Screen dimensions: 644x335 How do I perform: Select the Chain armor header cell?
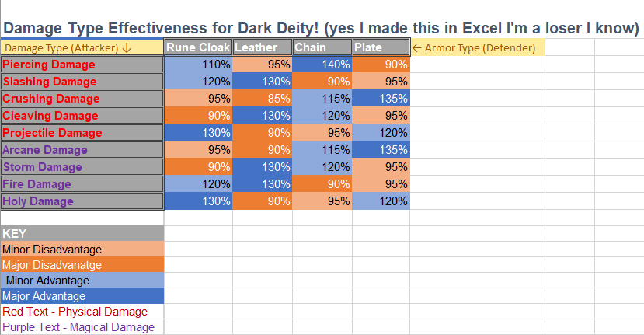(x=322, y=47)
